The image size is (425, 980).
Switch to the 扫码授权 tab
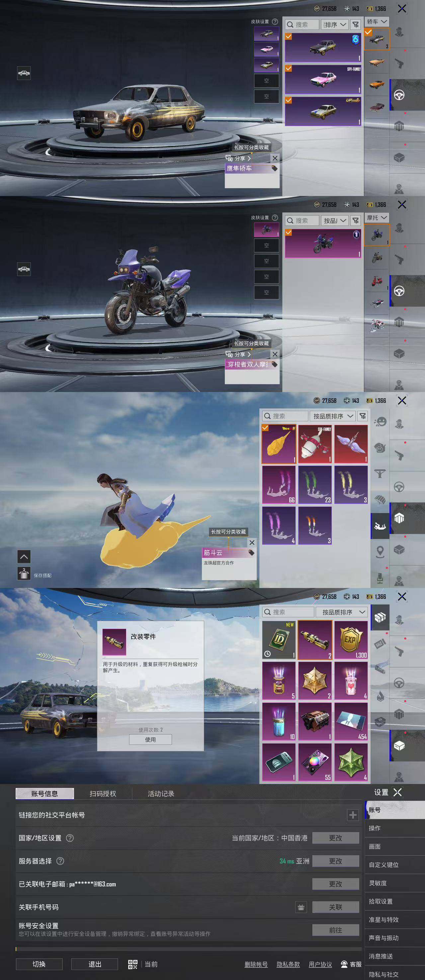click(x=103, y=793)
